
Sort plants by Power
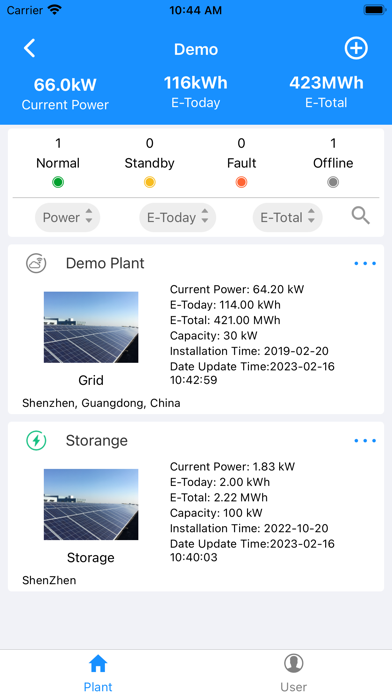click(67, 218)
